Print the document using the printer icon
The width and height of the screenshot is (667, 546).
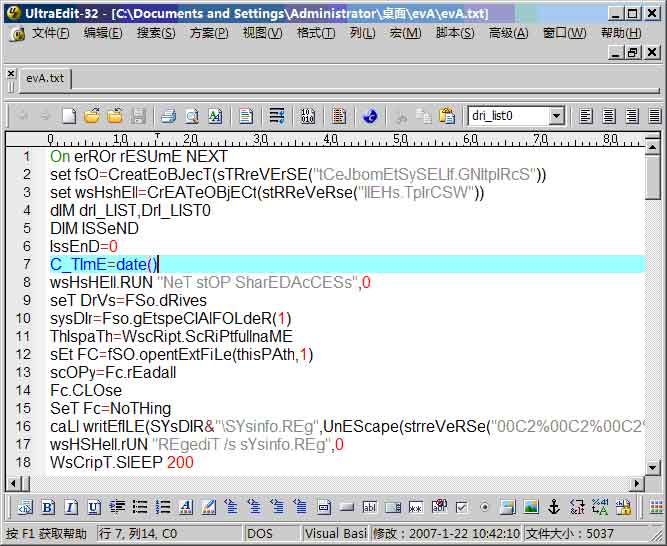[168, 116]
